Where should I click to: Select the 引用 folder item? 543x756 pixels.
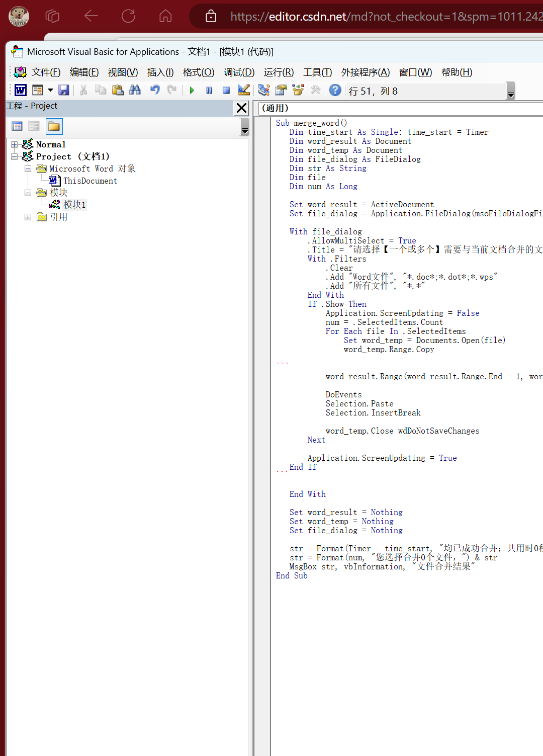coord(59,217)
